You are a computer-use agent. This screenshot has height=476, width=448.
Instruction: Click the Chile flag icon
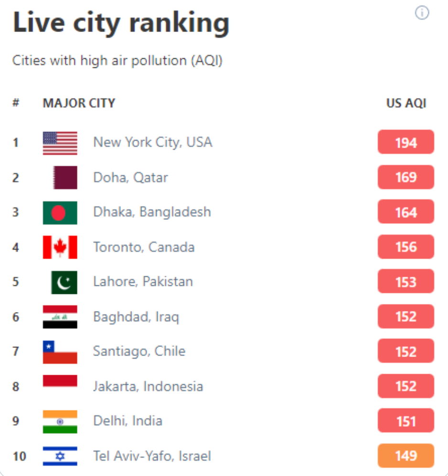60,352
